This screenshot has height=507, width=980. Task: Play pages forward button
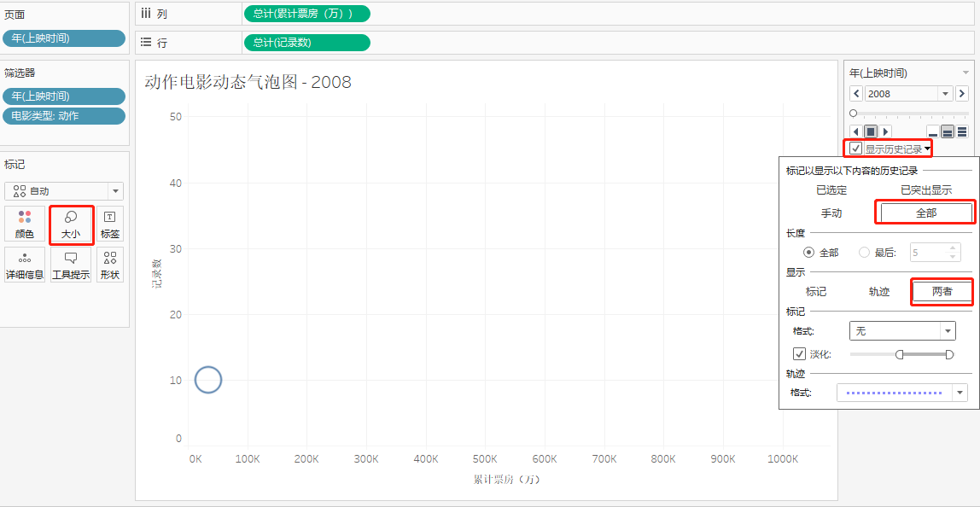[x=885, y=131]
